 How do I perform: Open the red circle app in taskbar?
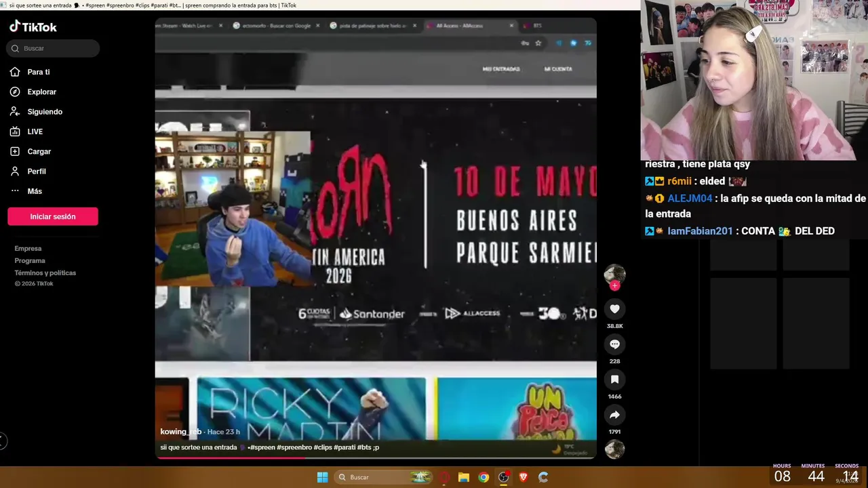tap(444, 477)
